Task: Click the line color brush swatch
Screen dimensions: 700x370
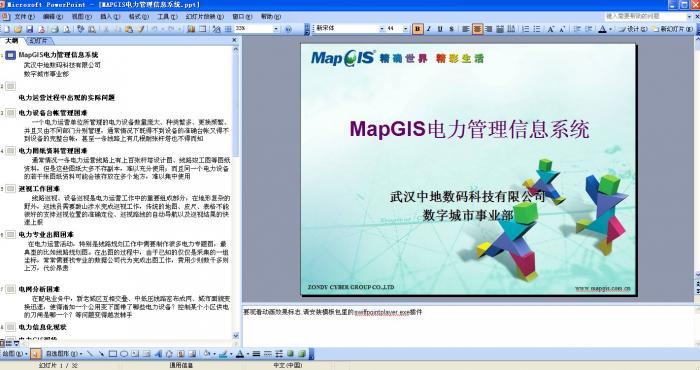Action: click(x=224, y=354)
